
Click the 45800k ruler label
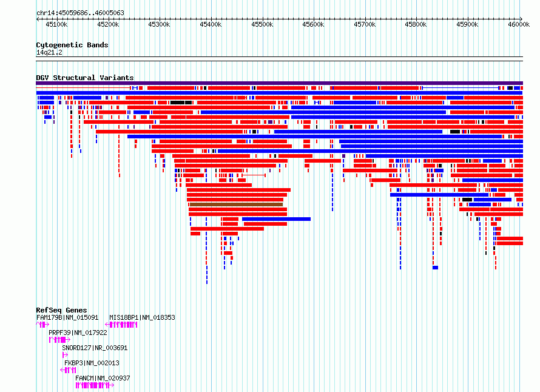(416, 24)
